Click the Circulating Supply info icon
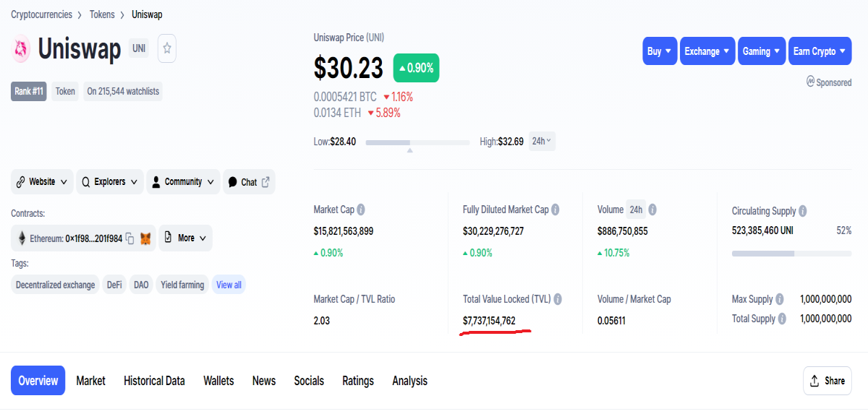 tap(803, 211)
